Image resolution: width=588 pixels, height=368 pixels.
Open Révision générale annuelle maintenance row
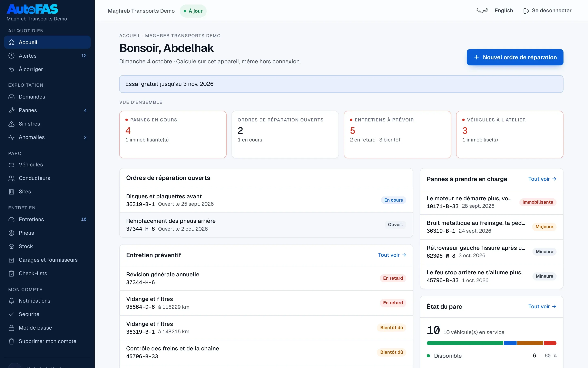tap(266, 278)
